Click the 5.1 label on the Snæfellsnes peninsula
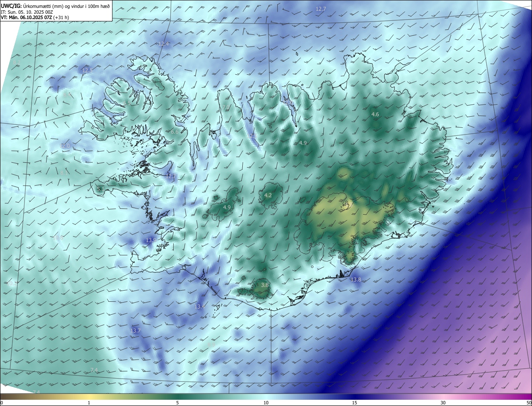Screen dimensions: 532x406 (x=101, y=189)
